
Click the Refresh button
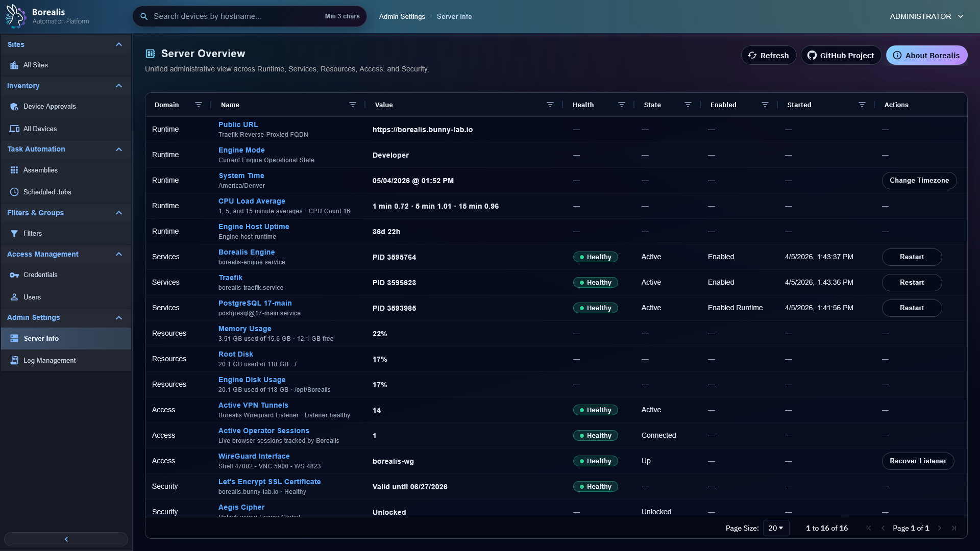[768, 56]
